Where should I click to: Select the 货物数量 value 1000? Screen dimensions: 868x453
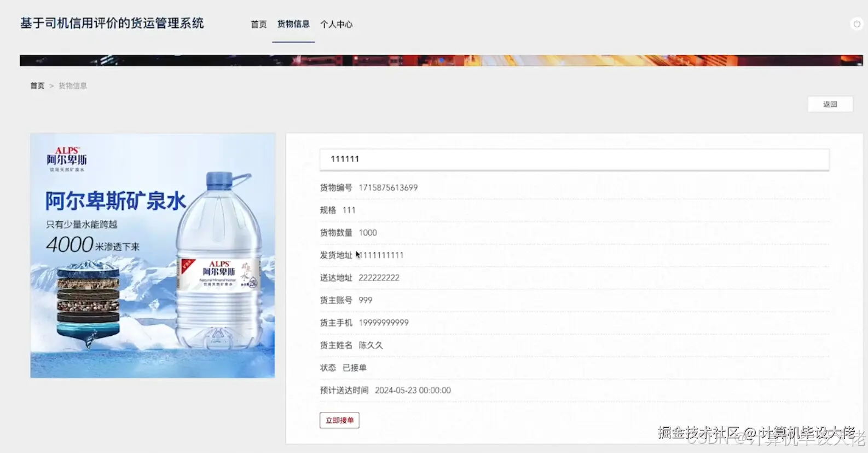(368, 232)
